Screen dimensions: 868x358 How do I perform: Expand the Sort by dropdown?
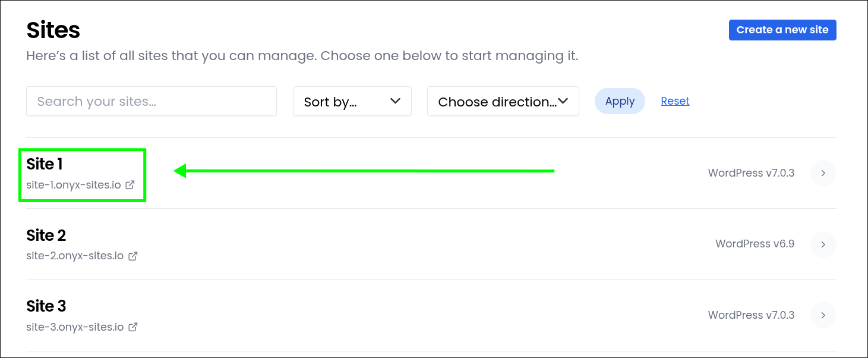(x=352, y=101)
